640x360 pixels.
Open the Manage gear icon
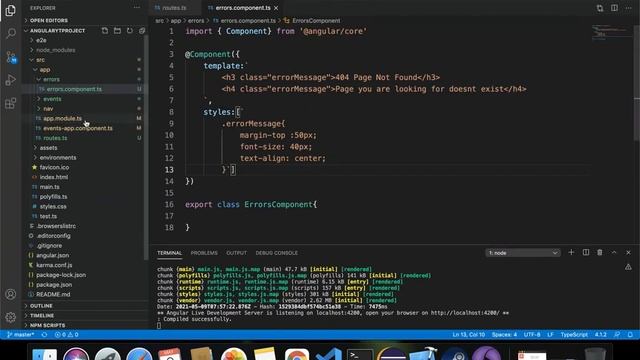(11, 317)
